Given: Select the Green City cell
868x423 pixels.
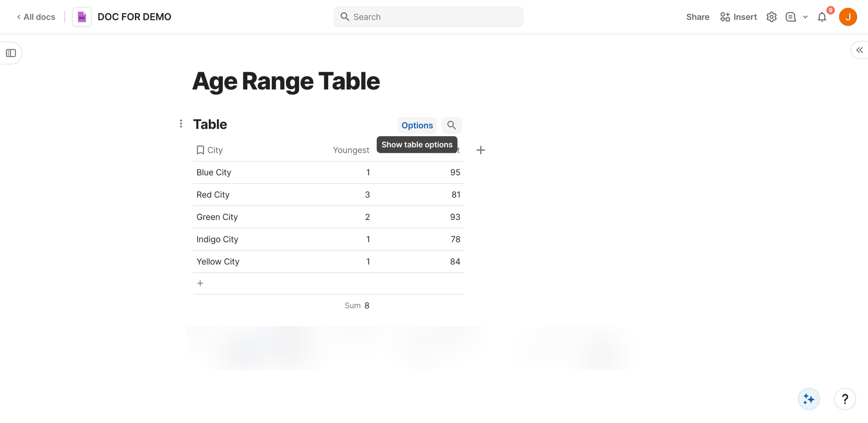Looking at the screenshot, I should pos(217,217).
